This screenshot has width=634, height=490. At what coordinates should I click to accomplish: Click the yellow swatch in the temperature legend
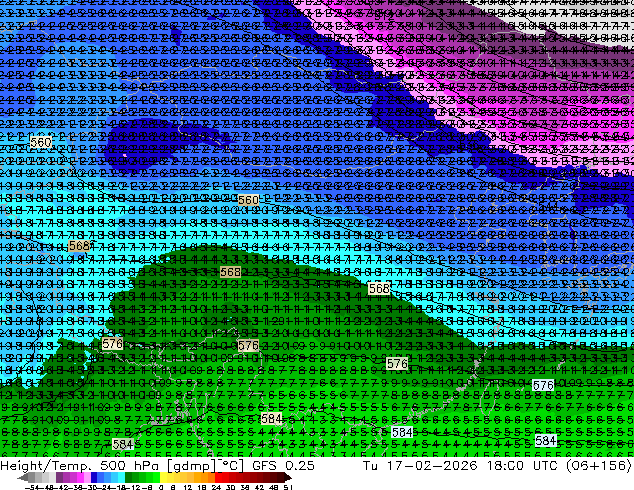[x=163, y=477]
